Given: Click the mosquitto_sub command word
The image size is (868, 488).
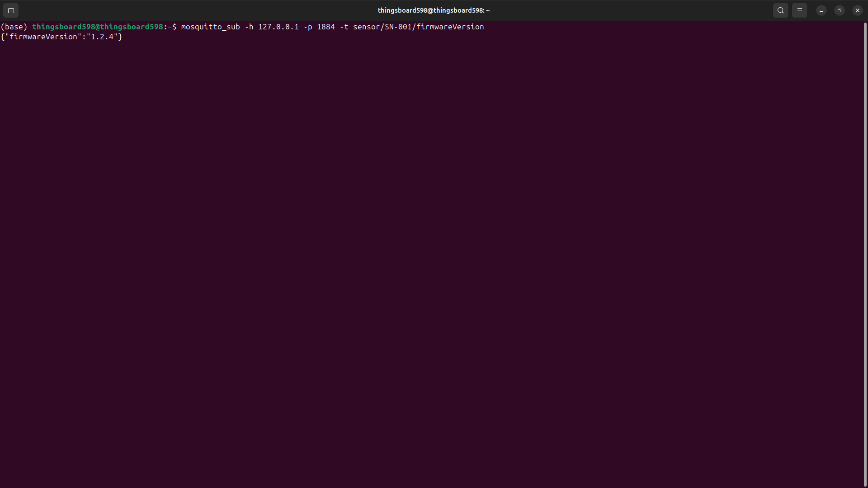Looking at the screenshot, I should (x=210, y=27).
